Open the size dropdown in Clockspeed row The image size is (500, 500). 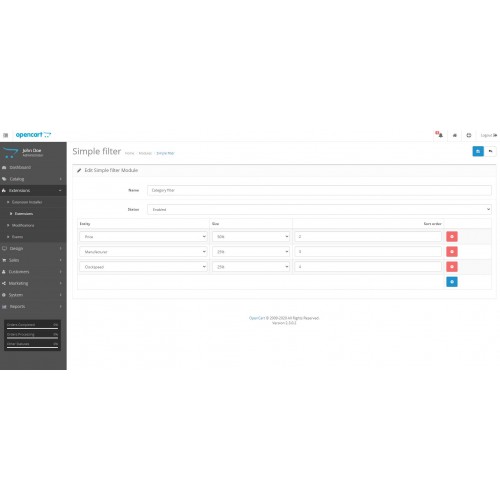click(x=251, y=267)
